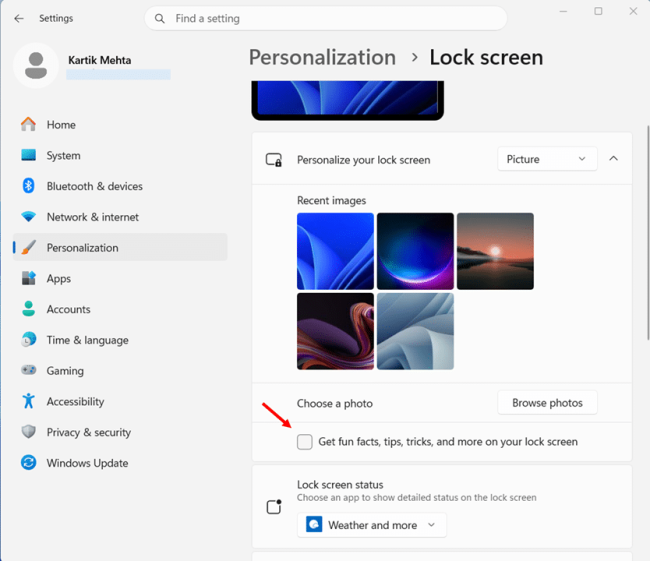Collapse the Personalize your lock screen section

click(x=614, y=158)
